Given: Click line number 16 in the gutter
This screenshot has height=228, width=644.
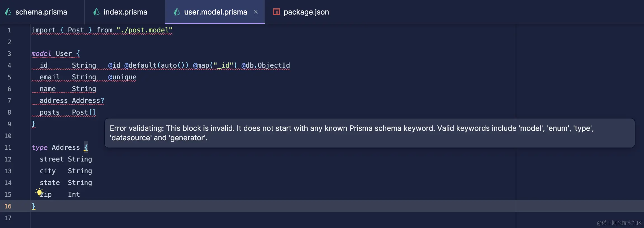Looking at the screenshot, I should pos(8,206).
